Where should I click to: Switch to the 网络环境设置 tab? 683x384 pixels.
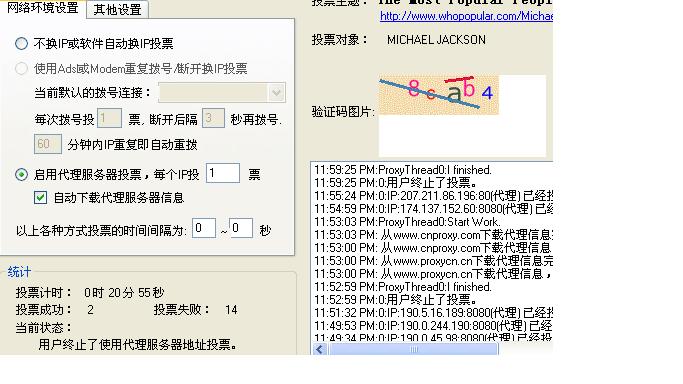(x=42, y=8)
